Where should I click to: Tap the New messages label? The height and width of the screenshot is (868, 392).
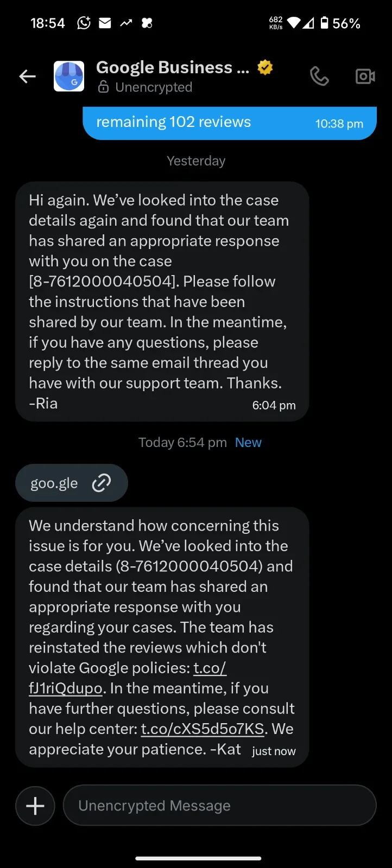pyautogui.click(x=248, y=443)
